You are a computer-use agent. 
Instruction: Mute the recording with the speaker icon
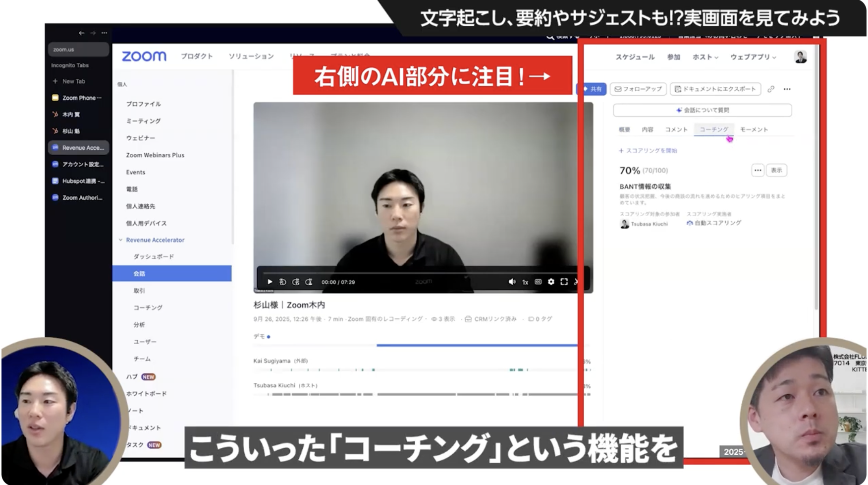pos(512,282)
